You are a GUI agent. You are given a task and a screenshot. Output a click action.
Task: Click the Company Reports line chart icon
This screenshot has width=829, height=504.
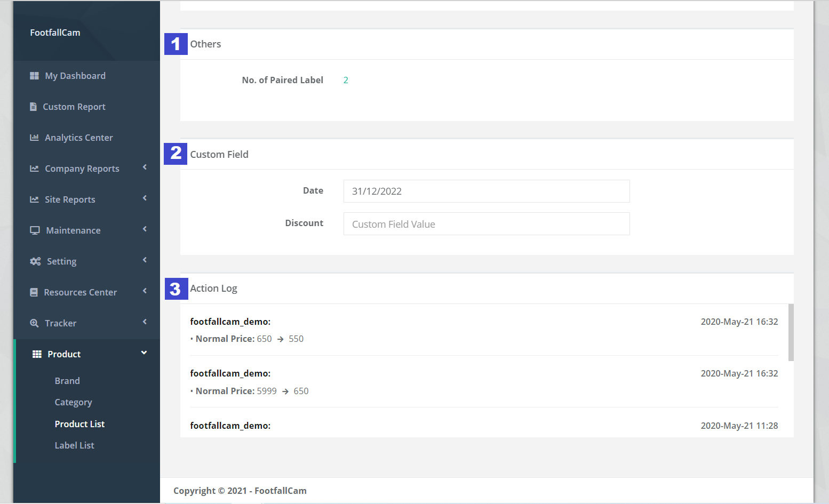34,169
